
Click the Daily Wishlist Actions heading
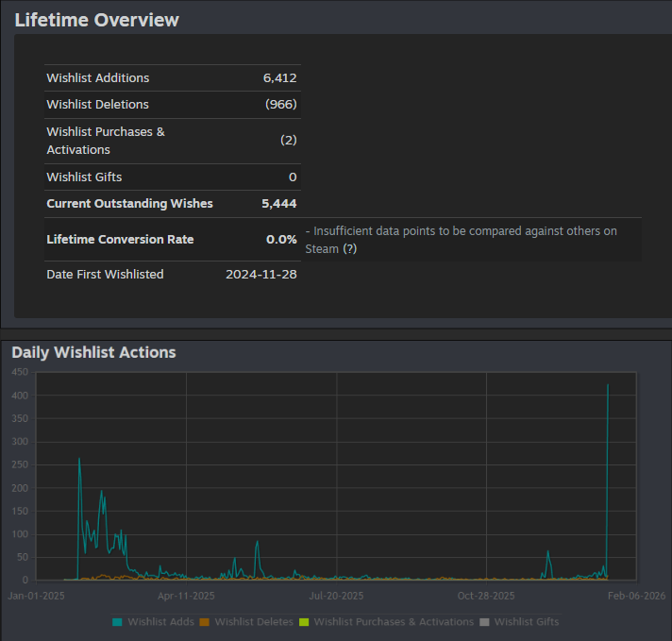(x=93, y=352)
